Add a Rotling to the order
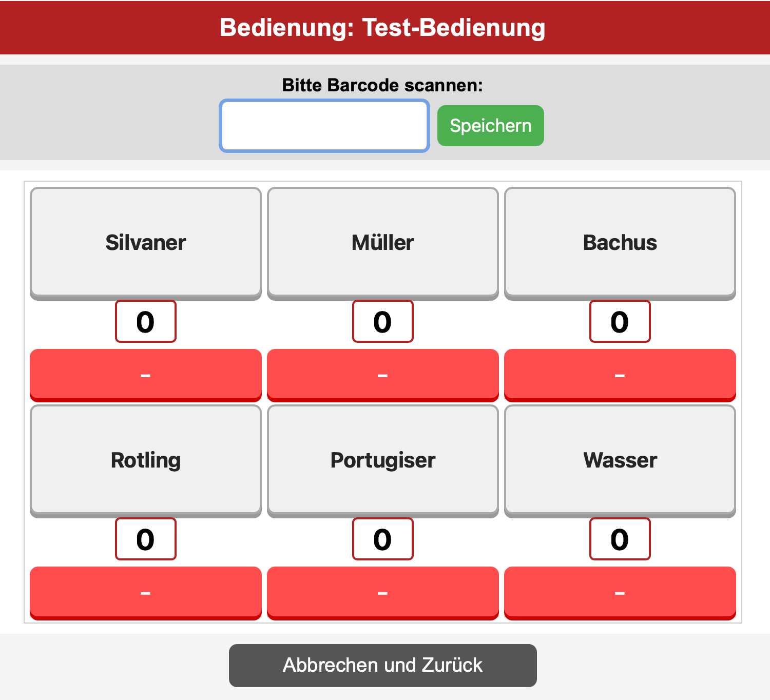The height and width of the screenshot is (700, 770). point(146,460)
